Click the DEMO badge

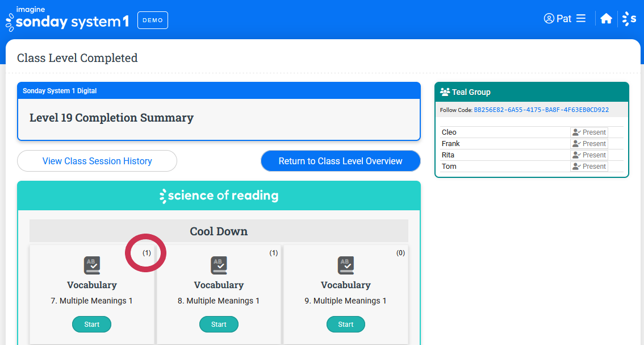point(153,20)
